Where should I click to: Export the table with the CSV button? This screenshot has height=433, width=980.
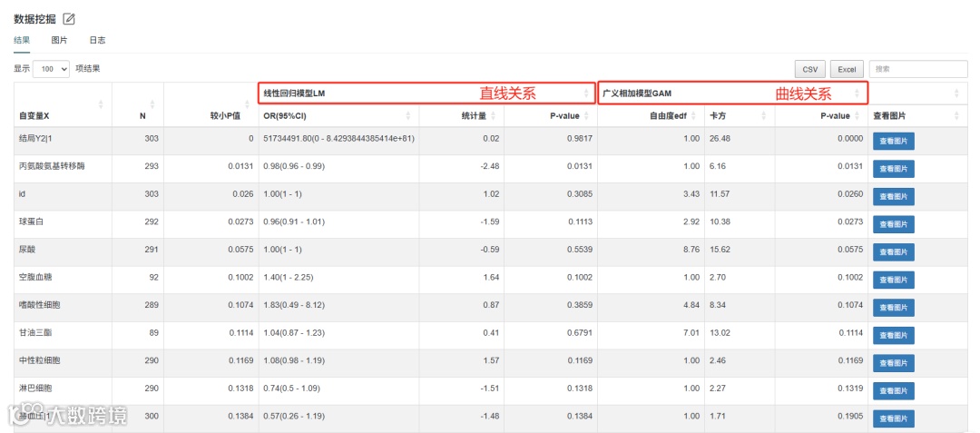pyautogui.click(x=810, y=69)
